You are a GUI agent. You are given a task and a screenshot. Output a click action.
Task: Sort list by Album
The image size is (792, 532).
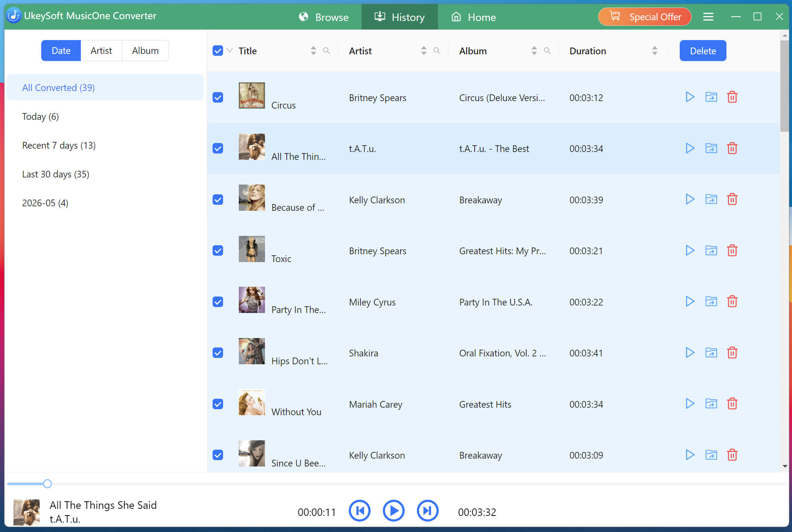pos(534,51)
